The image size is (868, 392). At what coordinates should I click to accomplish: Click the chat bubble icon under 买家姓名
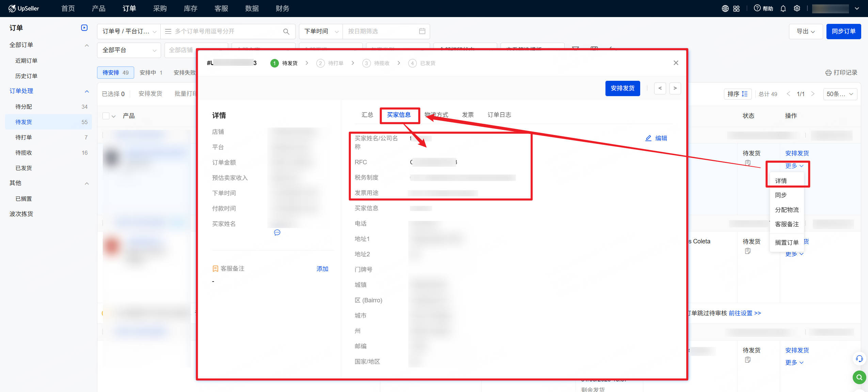277,232
